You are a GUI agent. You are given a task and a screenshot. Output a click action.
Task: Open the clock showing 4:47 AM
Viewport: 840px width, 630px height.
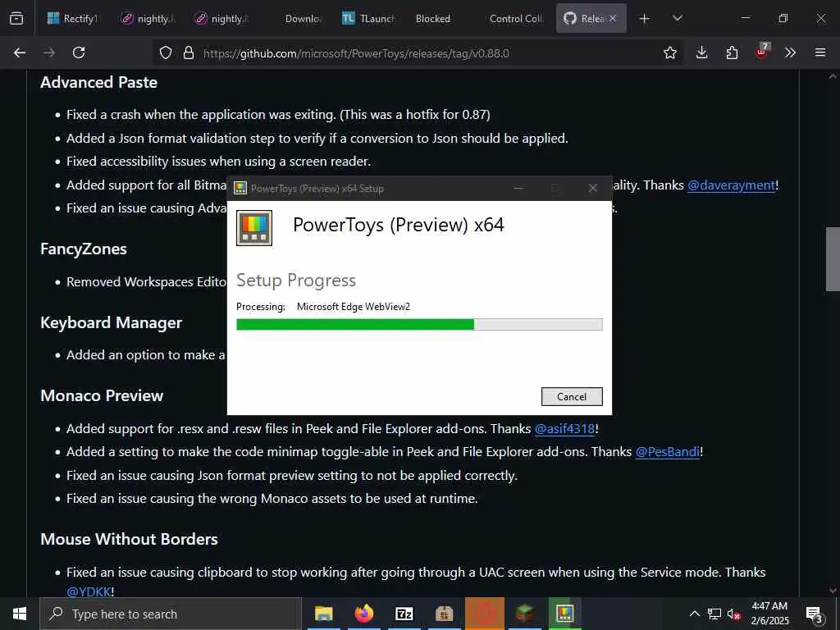pyautogui.click(x=769, y=614)
